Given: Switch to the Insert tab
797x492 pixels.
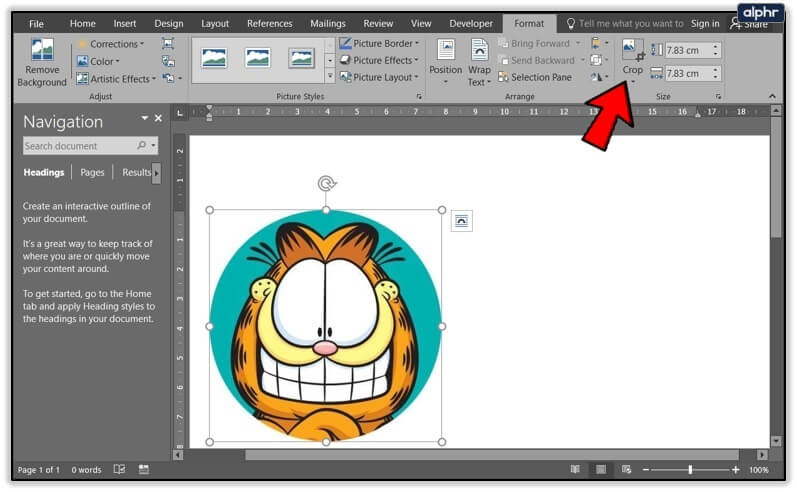Looking at the screenshot, I should [x=125, y=24].
